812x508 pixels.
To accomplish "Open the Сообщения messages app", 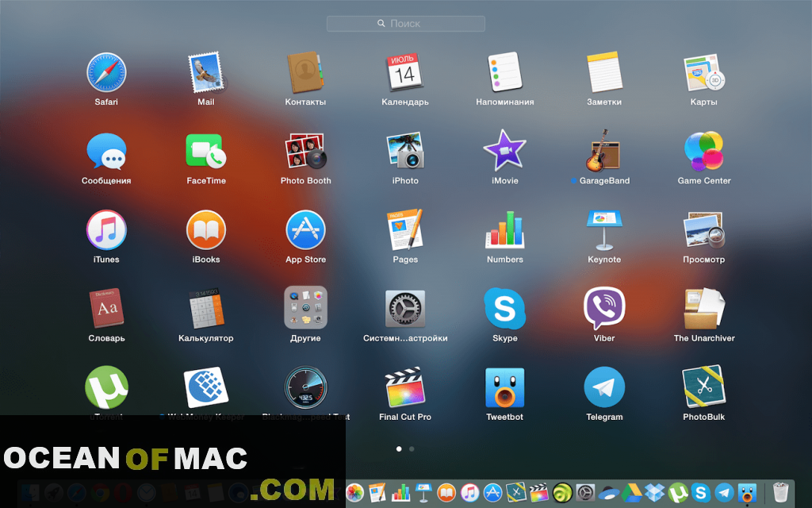I will 106,152.
